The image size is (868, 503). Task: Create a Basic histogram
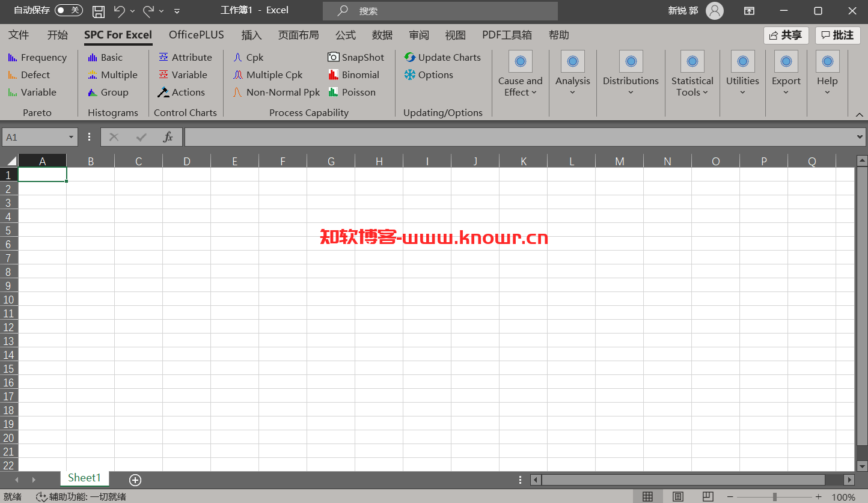(x=105, y=57)
